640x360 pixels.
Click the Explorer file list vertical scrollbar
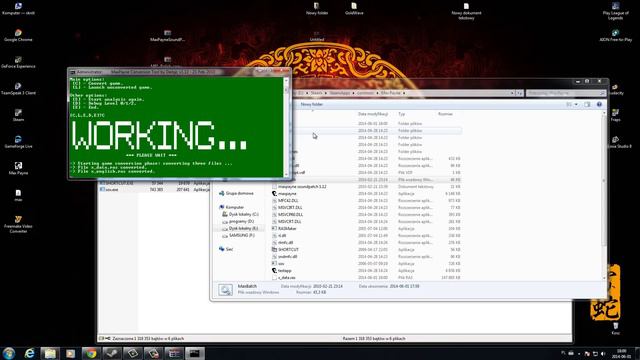(604, 195)
